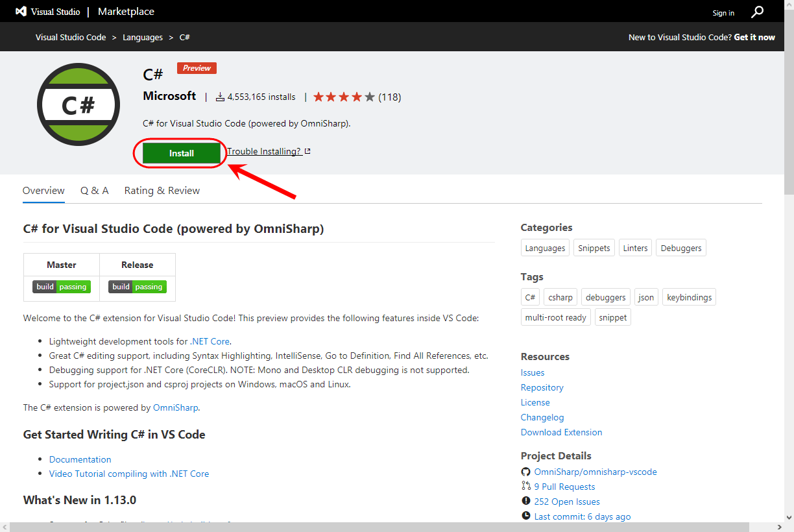794x532 pixels.
Task: Select the Overview tab
Action: 43,190
